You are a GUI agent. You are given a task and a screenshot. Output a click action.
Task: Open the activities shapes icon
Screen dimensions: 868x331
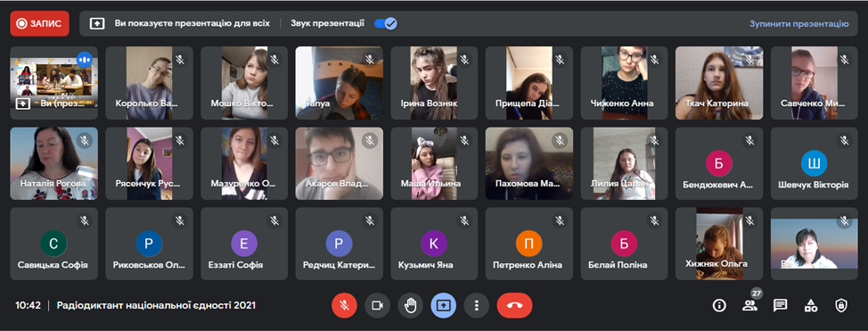(811, 305)
